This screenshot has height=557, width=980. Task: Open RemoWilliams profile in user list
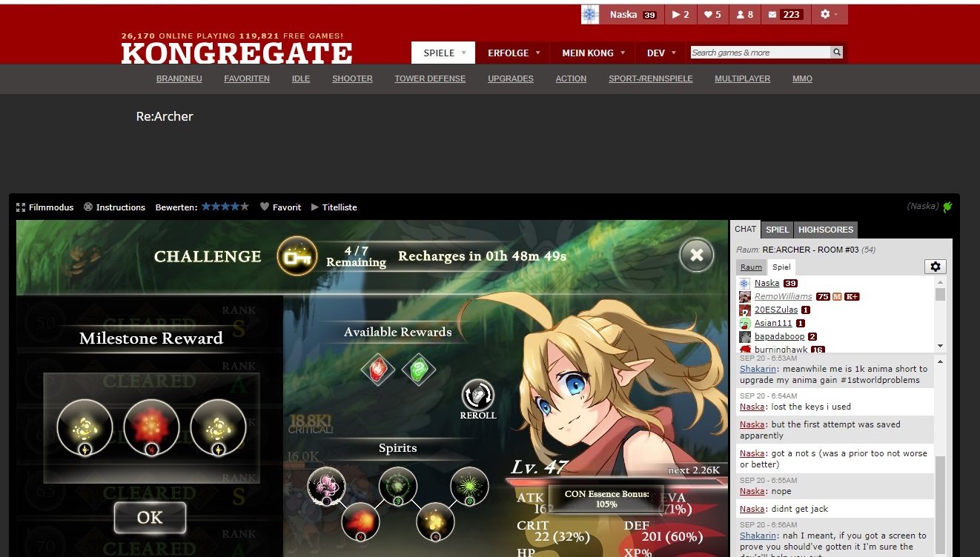pos(783,296)
